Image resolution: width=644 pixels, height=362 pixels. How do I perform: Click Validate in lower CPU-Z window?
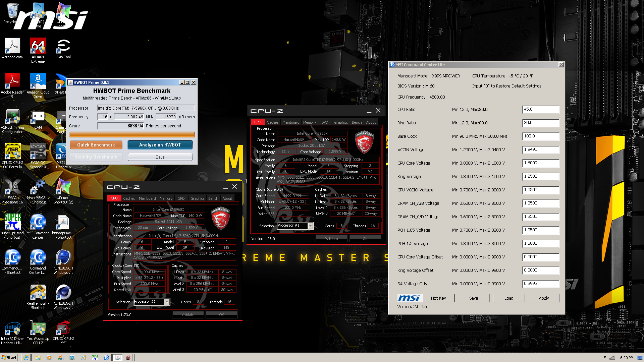coord(188,315)
